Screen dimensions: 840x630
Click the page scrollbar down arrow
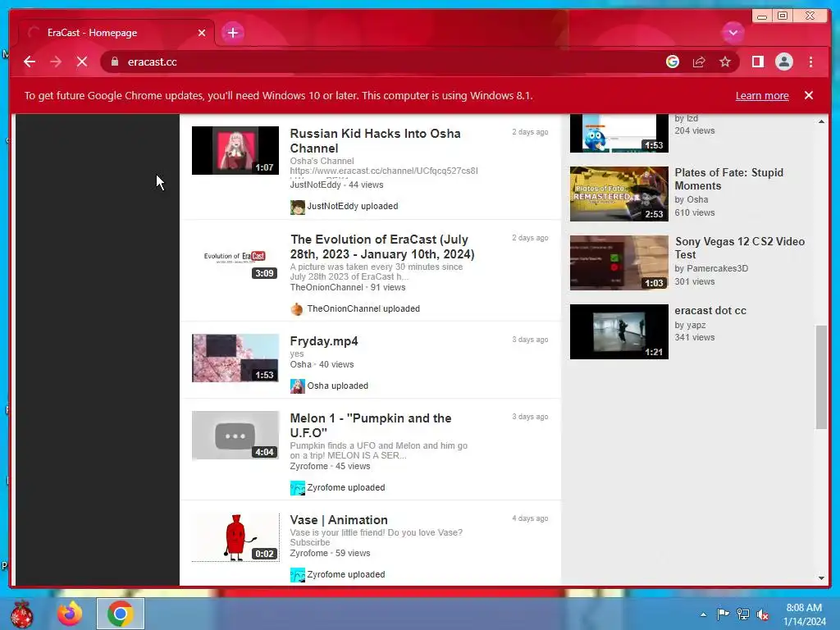pos(821,578)
